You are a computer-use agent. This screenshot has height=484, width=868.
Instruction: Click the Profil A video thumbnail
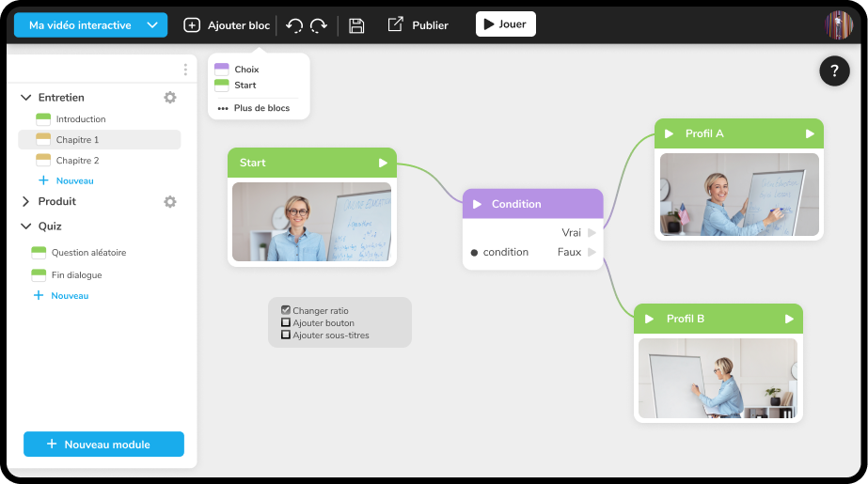[739, 195]
